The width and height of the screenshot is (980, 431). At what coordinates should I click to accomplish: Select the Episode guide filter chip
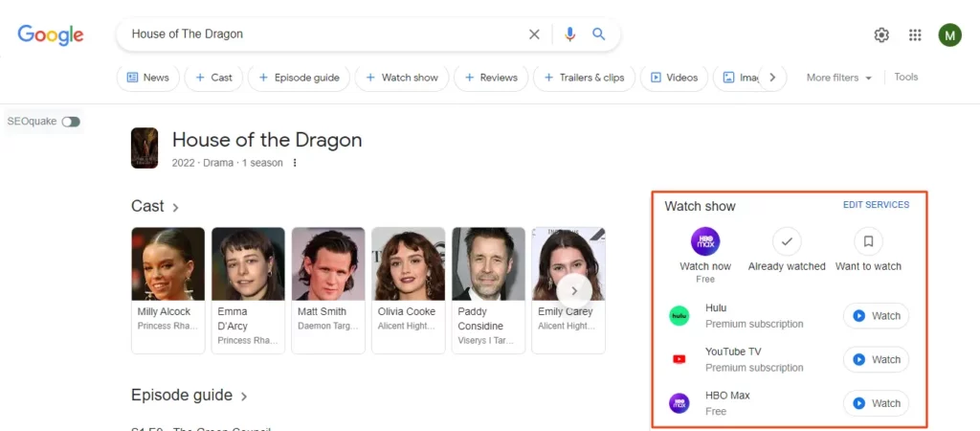[x=299, y=78]
